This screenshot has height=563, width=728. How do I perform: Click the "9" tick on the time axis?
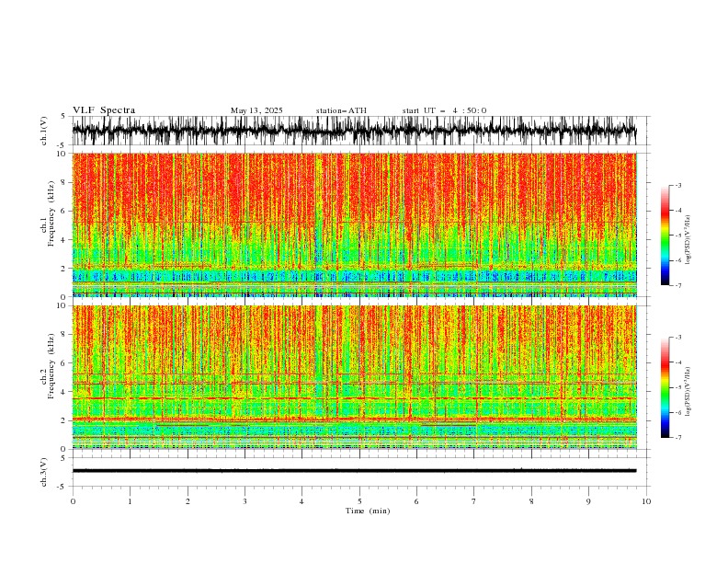click(588, 501)
